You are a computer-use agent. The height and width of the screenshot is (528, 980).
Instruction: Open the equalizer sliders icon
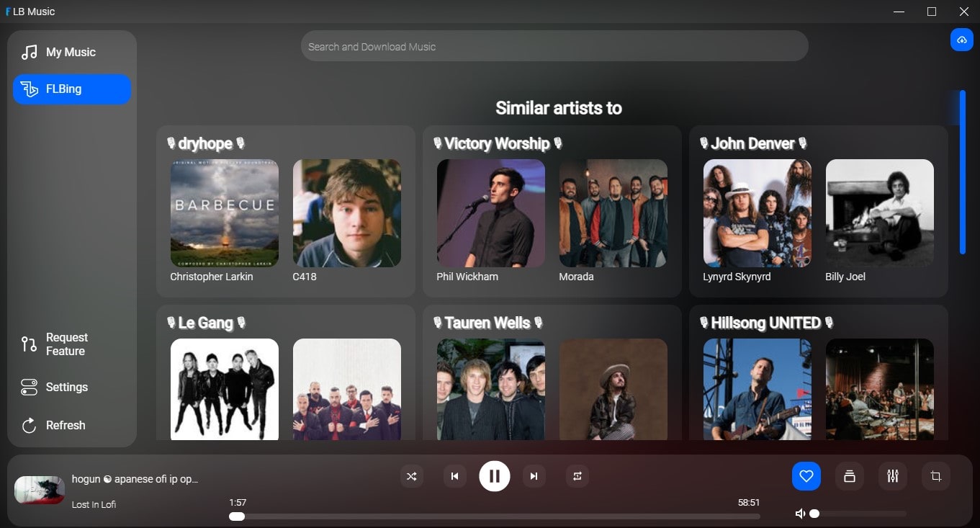[893, 476]
